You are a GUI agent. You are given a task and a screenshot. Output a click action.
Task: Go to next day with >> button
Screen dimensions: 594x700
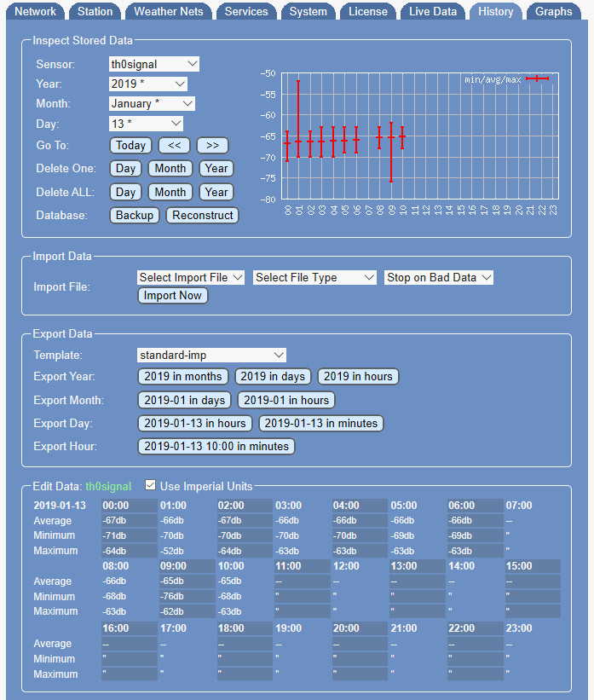coord(212,146)
